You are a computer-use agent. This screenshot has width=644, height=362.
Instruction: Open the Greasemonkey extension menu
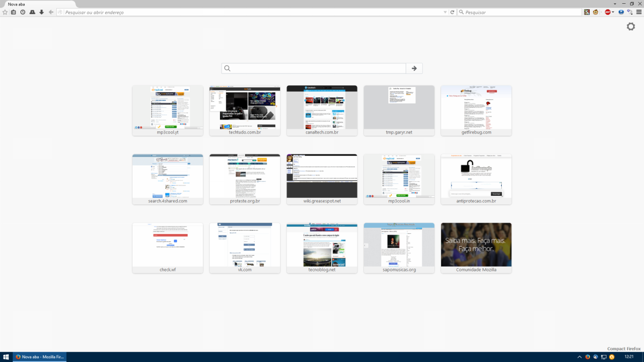pyautogui.click(x=595, y=12)
